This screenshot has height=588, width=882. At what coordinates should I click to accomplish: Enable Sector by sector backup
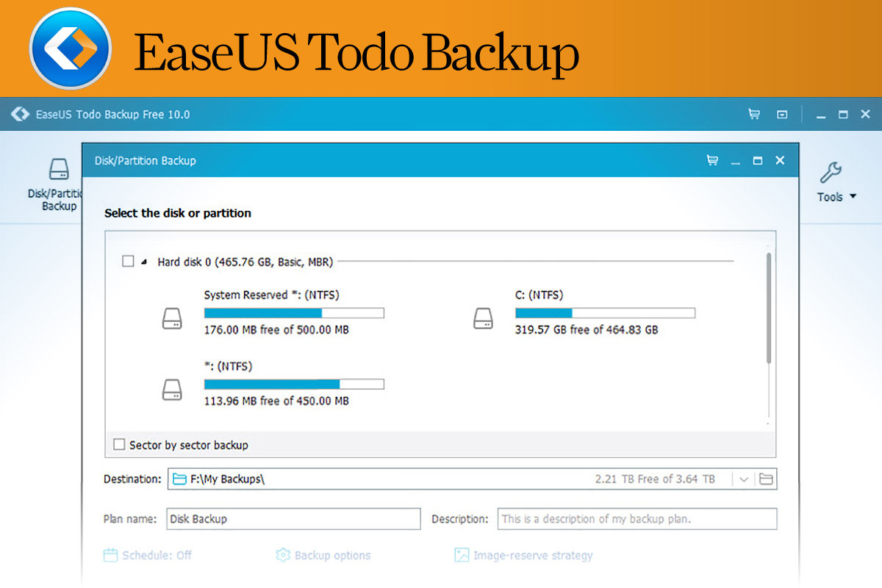tap(119, 445)
